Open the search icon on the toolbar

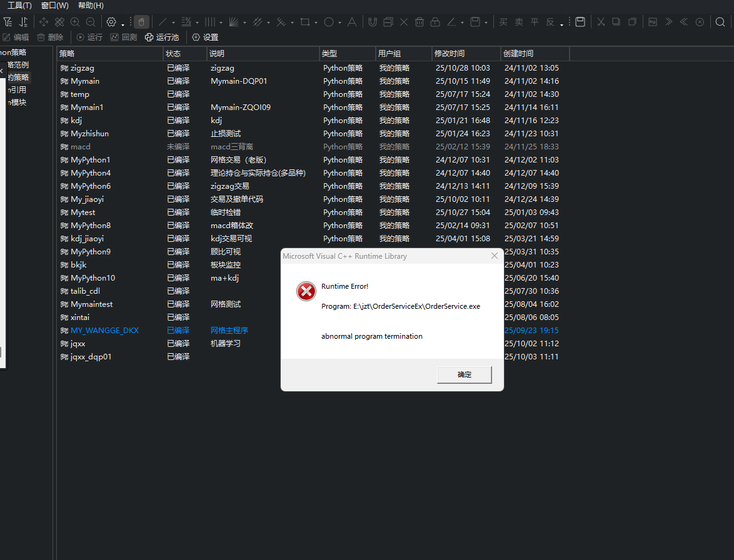718,22
